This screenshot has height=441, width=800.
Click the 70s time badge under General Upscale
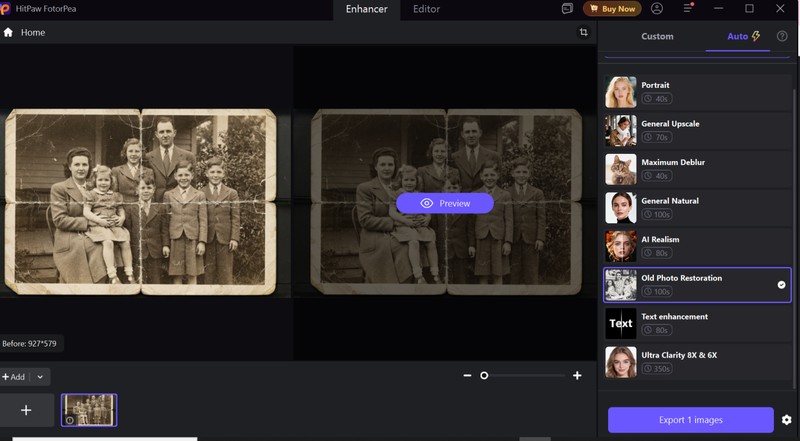657,137
